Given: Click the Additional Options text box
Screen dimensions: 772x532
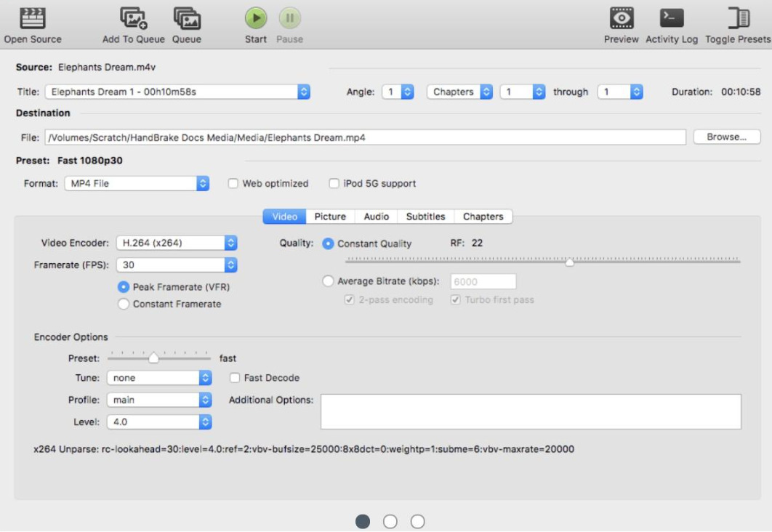Looking at the screenshot, I should tap(531, 411).
